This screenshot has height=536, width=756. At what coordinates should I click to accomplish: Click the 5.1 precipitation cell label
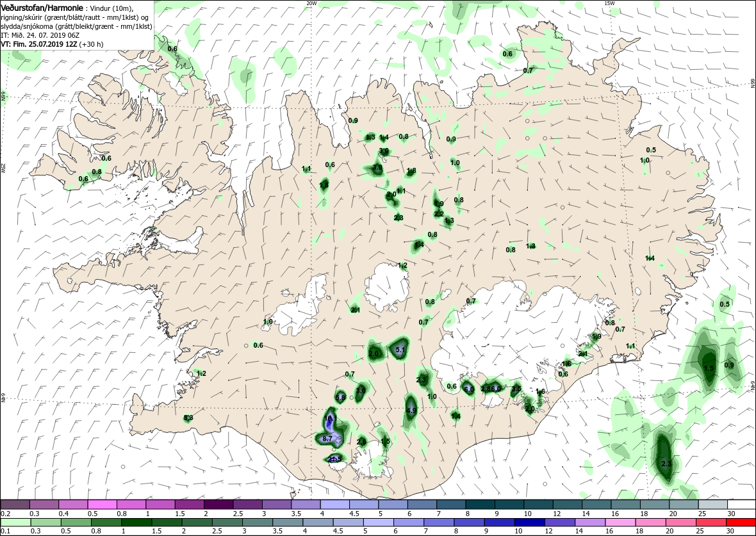click(x=400, y=350)
